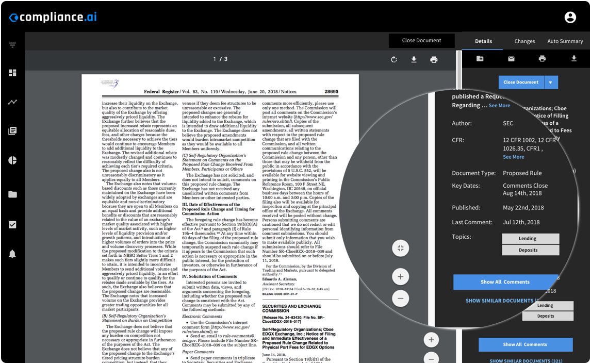
Task: Select the magnified Deposits topic tag
Action: pos(530,250)
